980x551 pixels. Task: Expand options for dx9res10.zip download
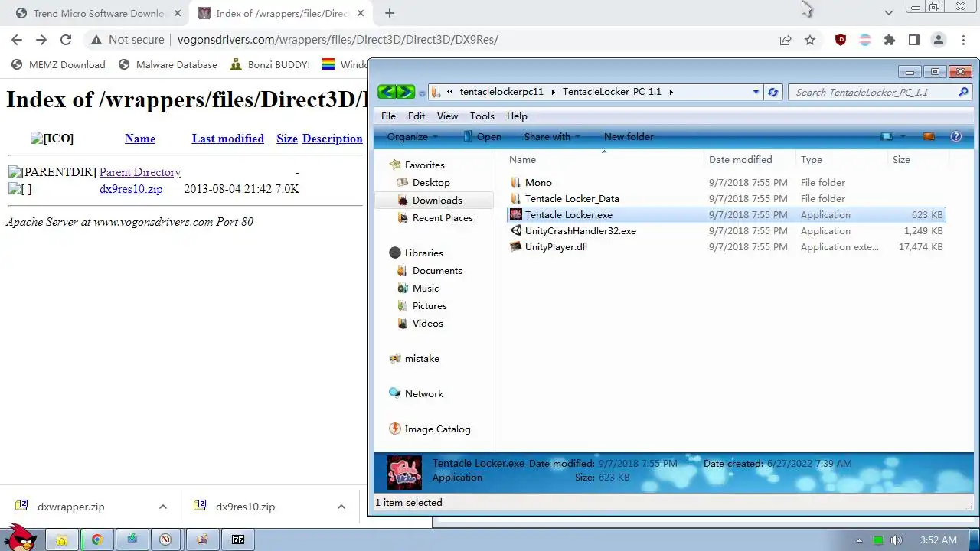tap(341, 507)
